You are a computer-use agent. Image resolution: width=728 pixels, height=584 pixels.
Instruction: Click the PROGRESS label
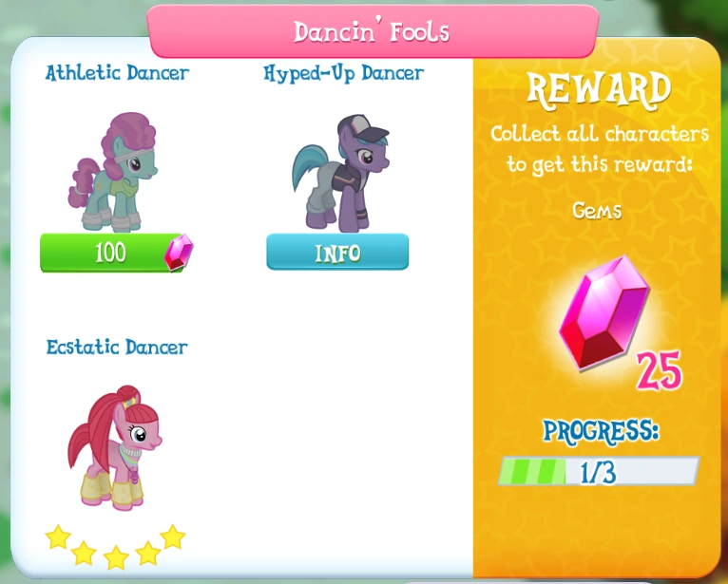(x=601, y=432)
